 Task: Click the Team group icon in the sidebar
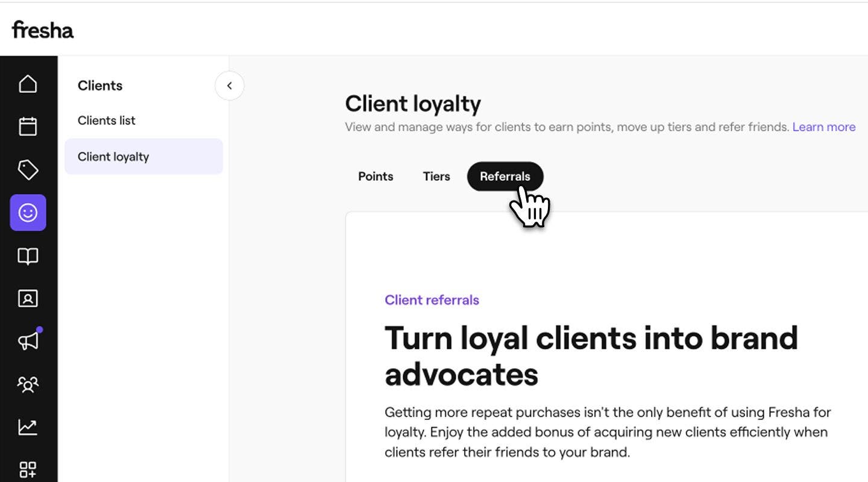click(x=28, y=384)
